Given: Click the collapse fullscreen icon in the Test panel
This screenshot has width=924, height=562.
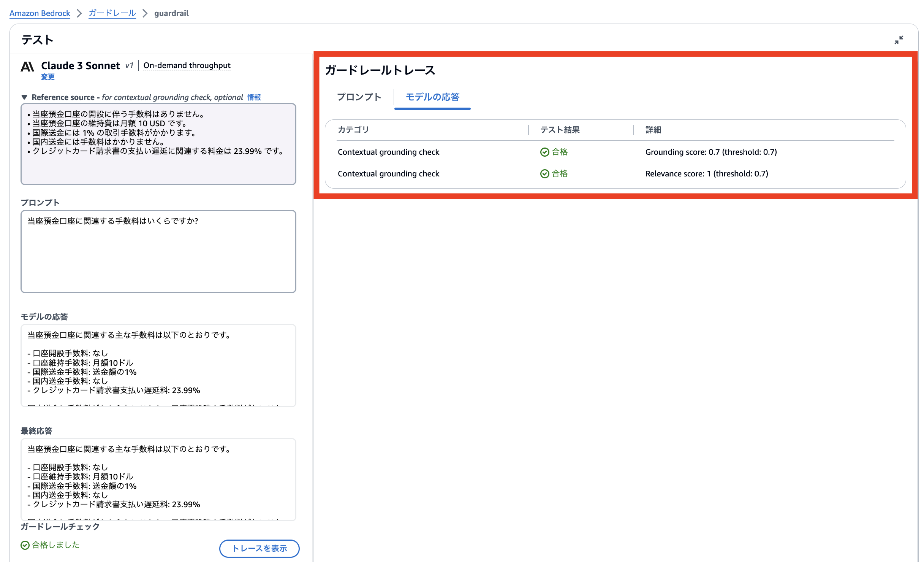Looking at the screenshot, I should [x=899, y=40].
